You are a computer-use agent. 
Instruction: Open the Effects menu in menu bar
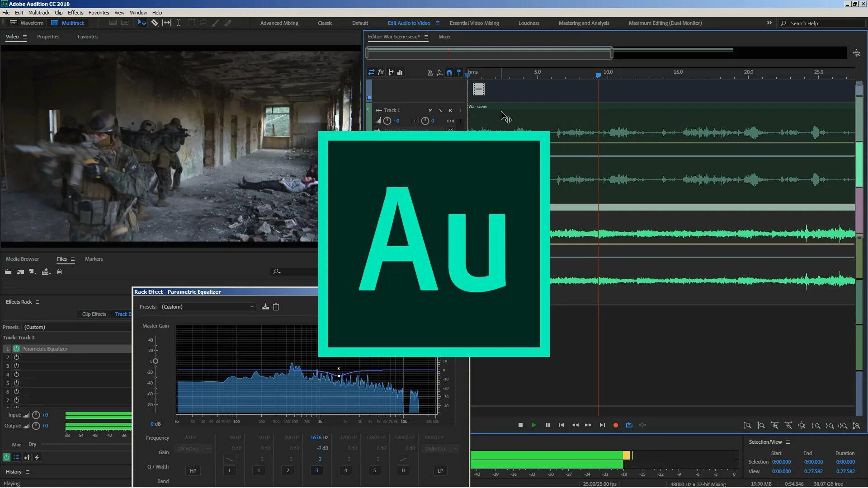(75, 13)
